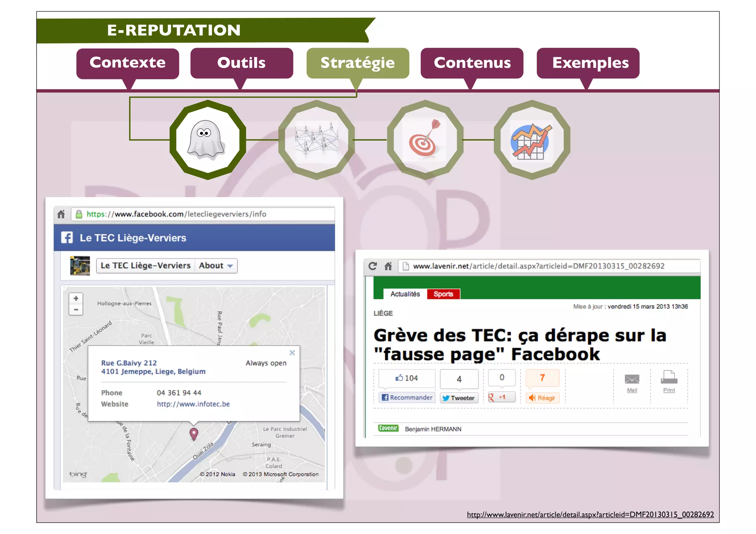The height and width of the screenshot is (534, 756).
Task: Zoom out on the Bing map
Action: (x=76, y=310)
